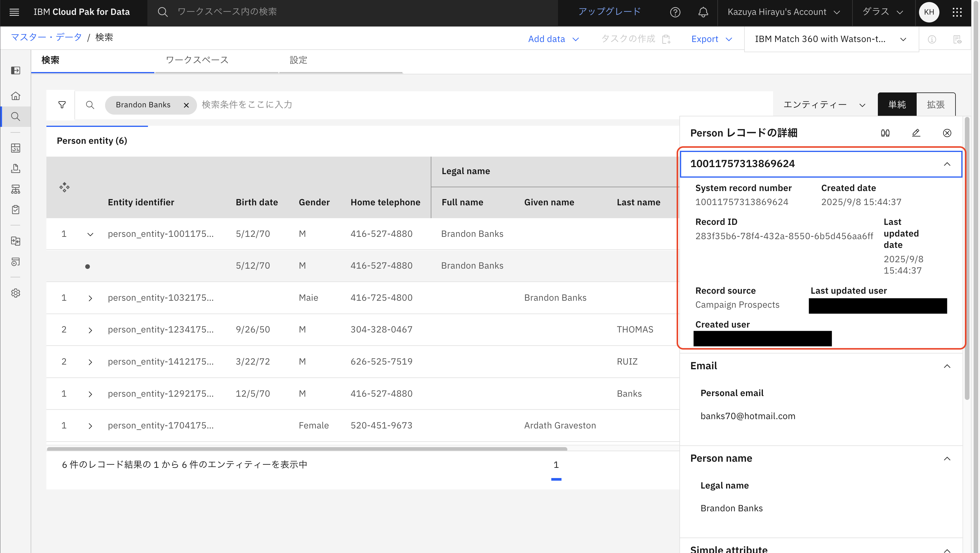Open the notifications bell
Viewport: 980px width, 553px height.
click(x=703, y=12)
